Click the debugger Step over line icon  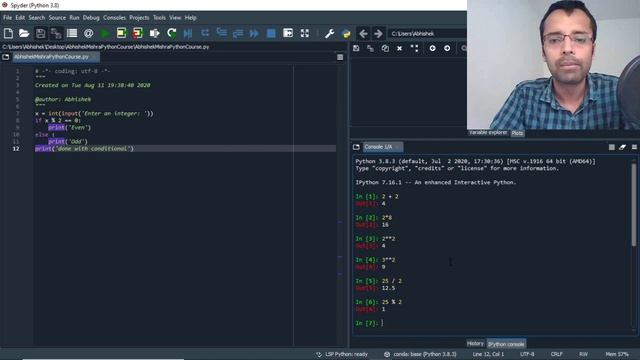pyautogui.click(x=205, y=33)
